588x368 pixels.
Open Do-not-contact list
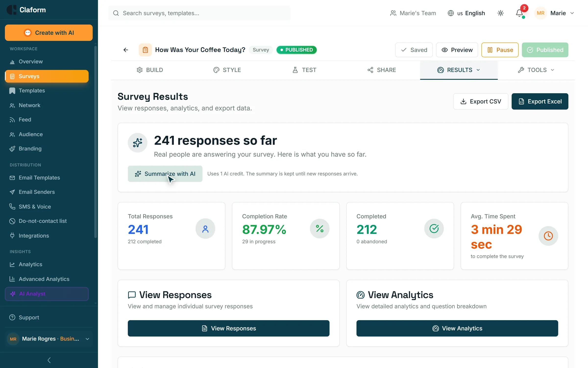click(47, 221)
